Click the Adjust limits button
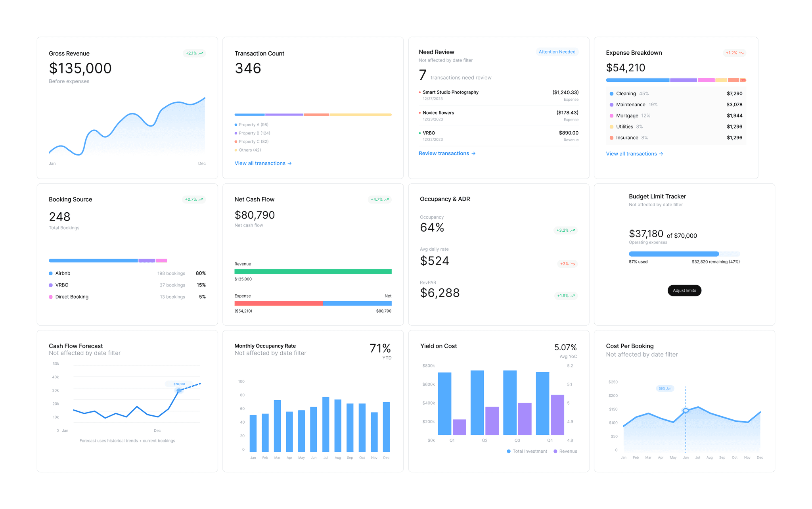812x509 pixels. (684, 290)
